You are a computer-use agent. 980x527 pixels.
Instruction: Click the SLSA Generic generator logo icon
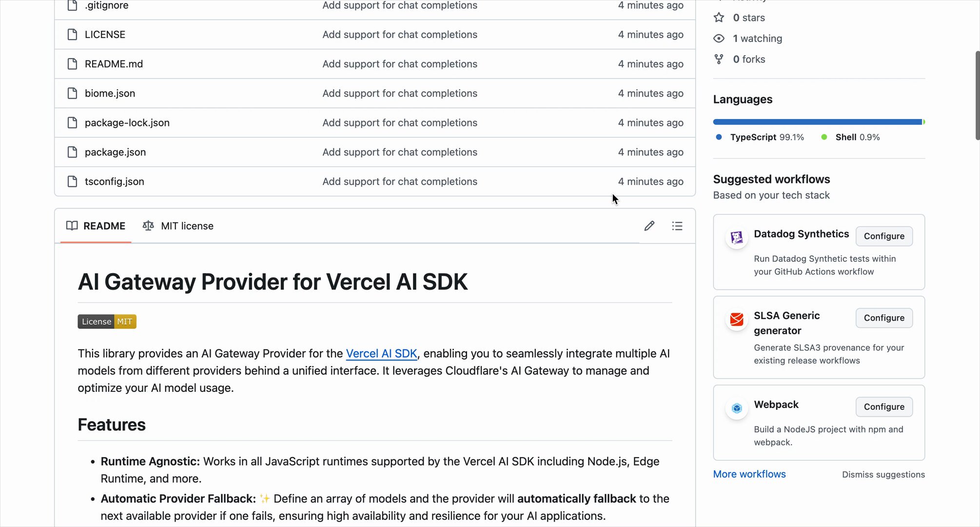(736, 320)
